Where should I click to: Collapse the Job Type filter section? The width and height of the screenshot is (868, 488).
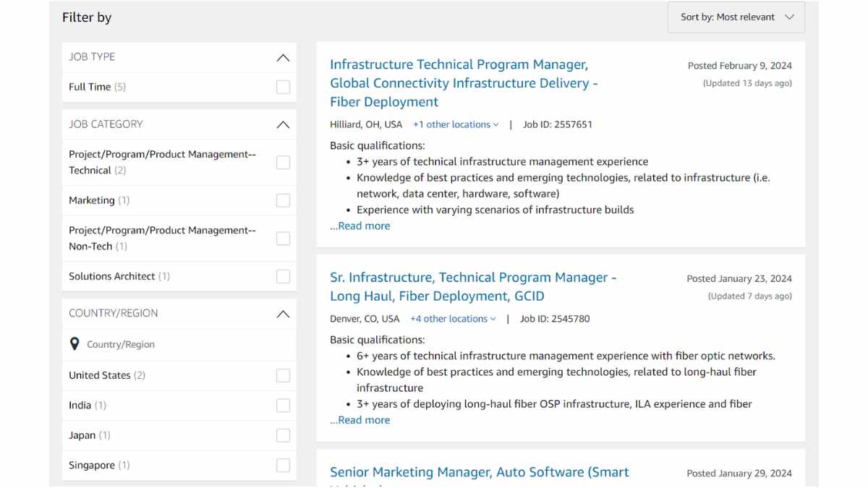tap(283, 58)
